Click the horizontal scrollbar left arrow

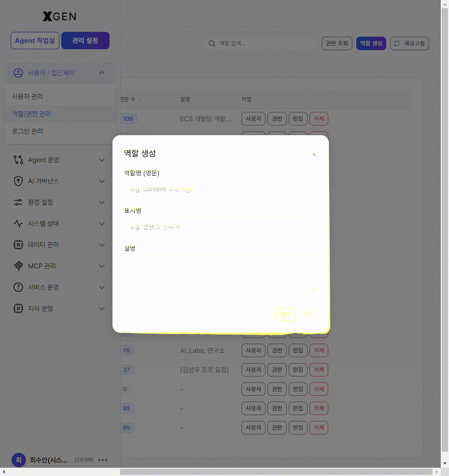tap(4, 472)
